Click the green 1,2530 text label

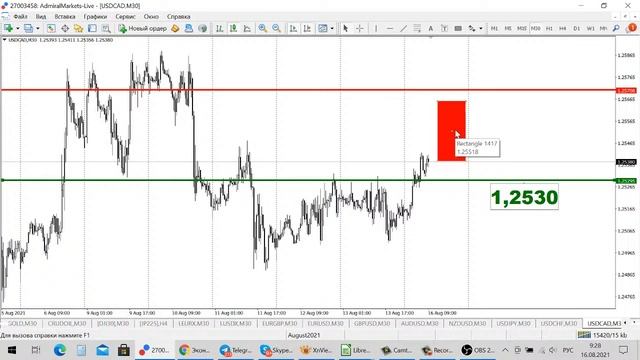pos(524,197)
